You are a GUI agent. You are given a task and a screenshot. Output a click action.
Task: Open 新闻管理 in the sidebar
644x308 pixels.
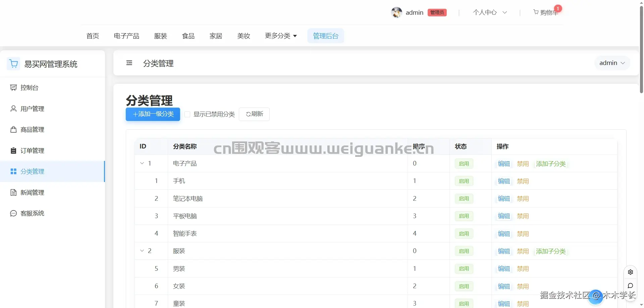52,192
